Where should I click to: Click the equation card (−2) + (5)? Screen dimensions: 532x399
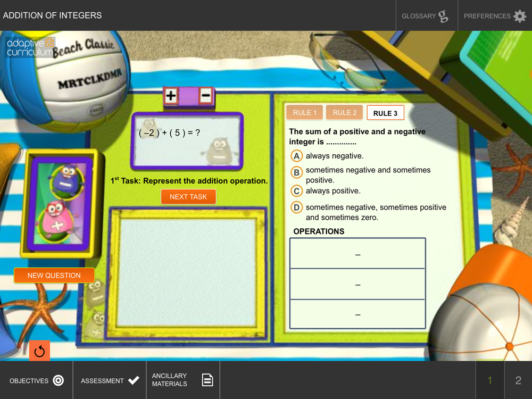click(187, 141)
